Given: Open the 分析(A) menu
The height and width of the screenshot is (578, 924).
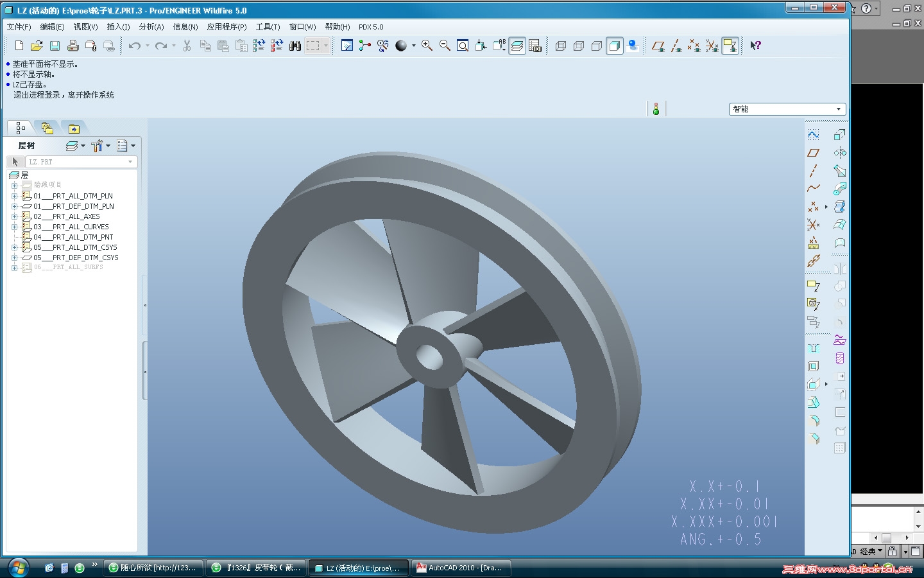Looking at the screenshot, I should point(151,27).
